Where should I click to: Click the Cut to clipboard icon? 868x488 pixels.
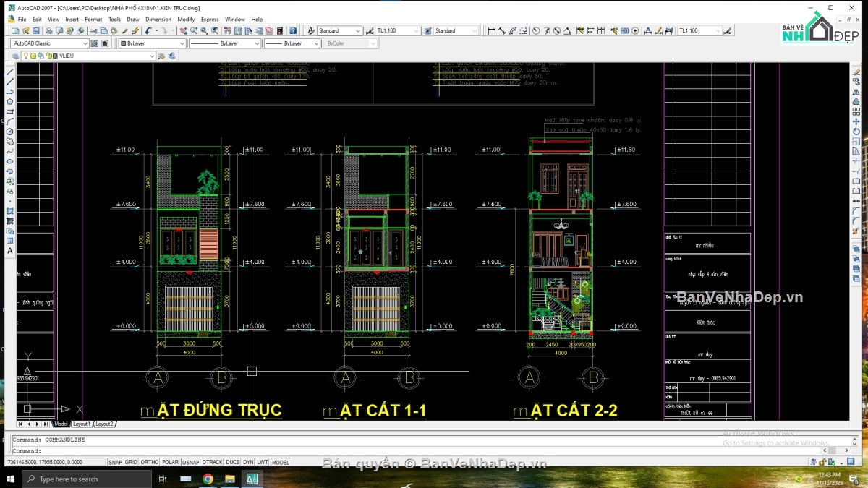[93, 30]
